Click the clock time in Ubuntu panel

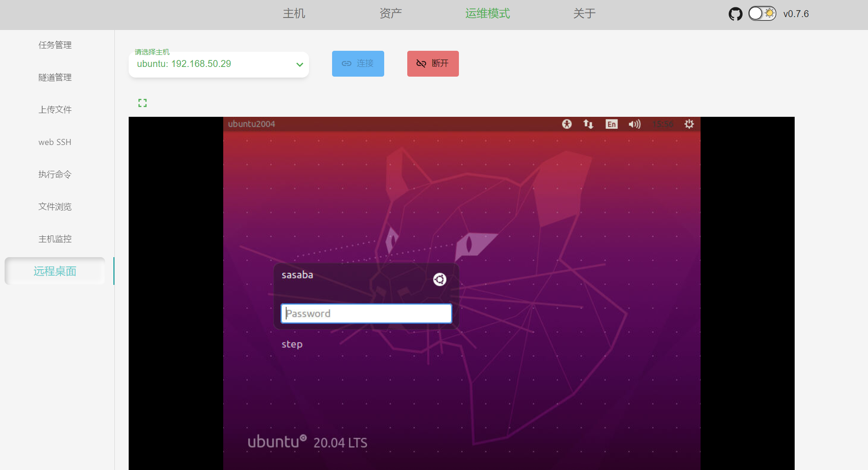point(663,124)
